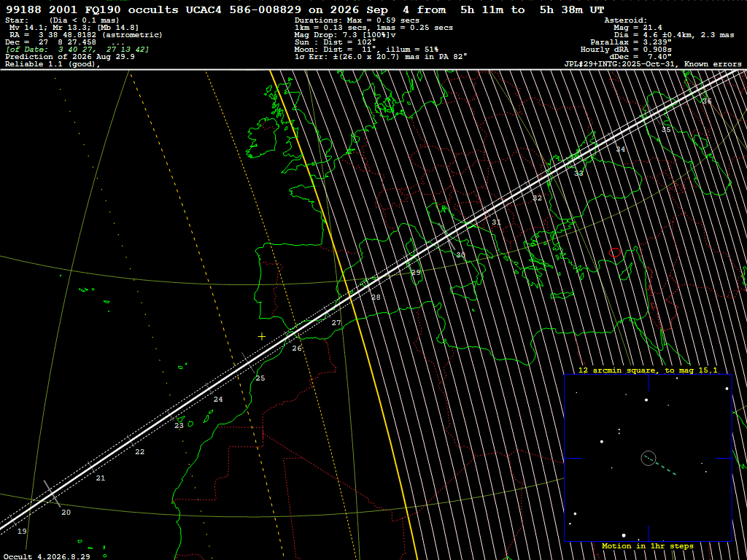Select the path time marker labeled 33
The width and height of the screenshot is (747, 560).
pos(578,174)
